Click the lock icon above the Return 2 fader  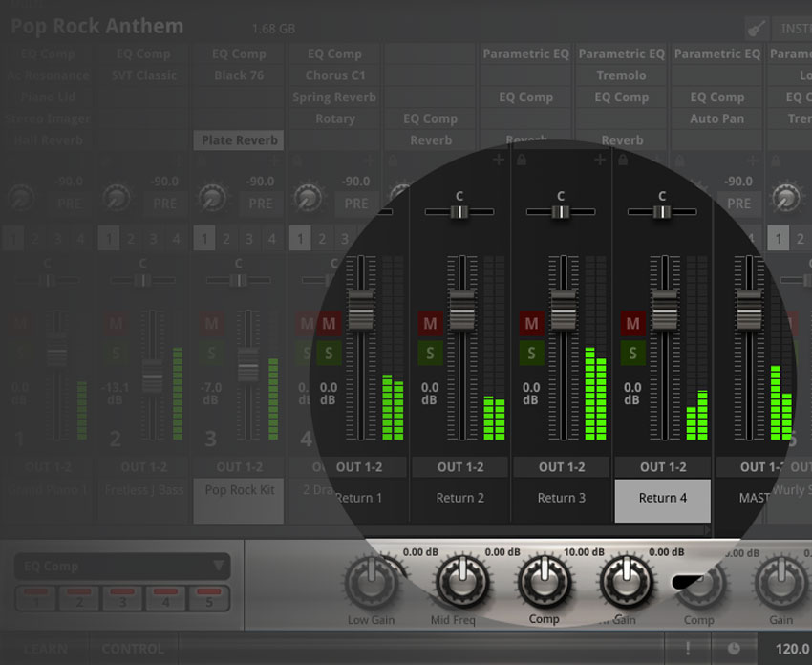click(522, 160)
